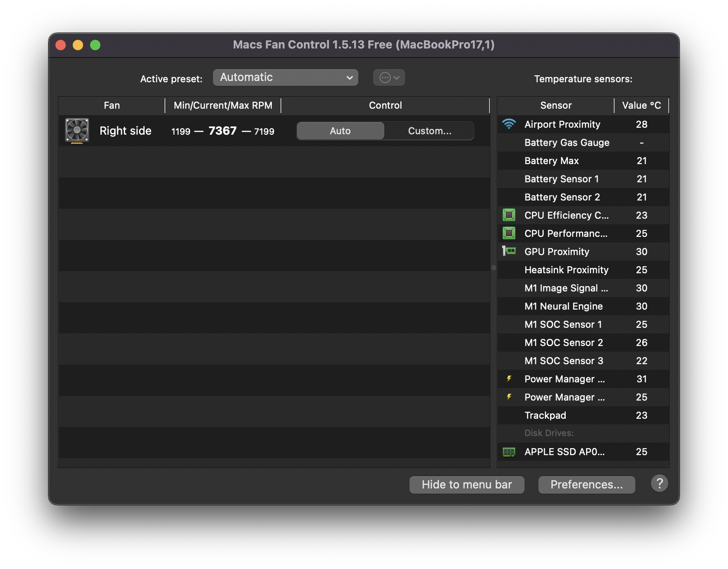The image size is (728, 569).
Task: Click the lightning icon beside Power Manager 31
Action: point(509,378)
